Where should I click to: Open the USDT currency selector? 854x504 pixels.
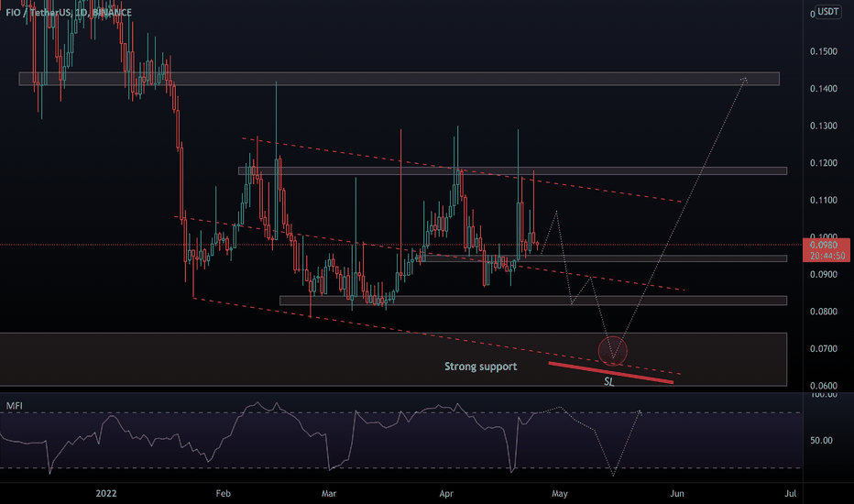pyautogui.click(x=828, y=11)
